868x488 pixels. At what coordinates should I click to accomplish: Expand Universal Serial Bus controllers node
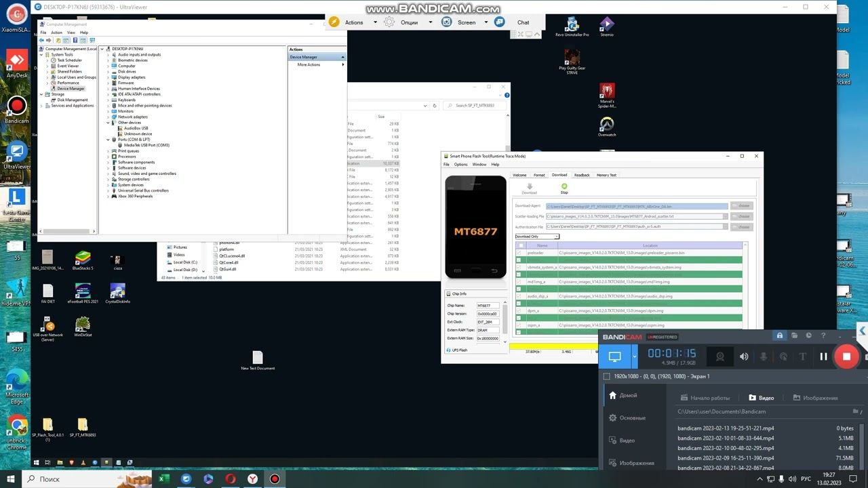[108, 190]
